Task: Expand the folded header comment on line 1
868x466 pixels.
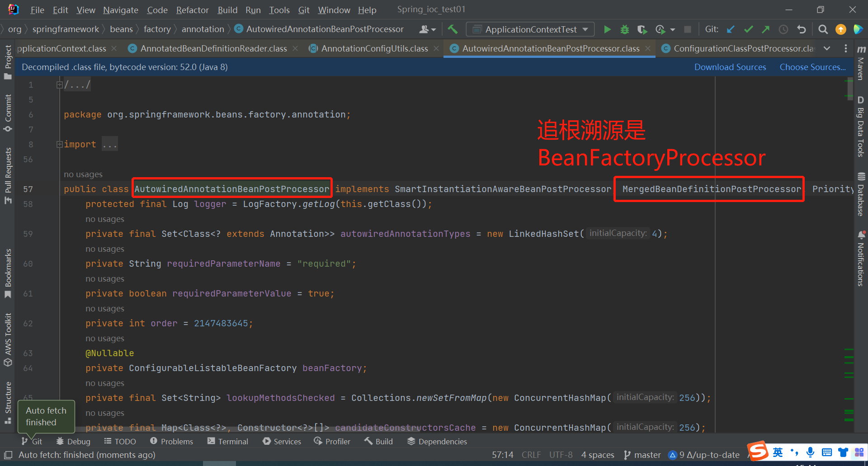Action: 59,85
